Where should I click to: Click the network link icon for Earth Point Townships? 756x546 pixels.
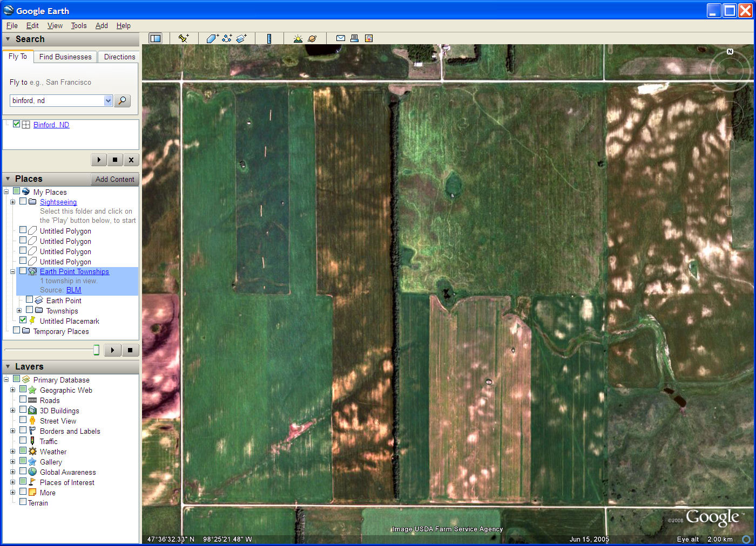pyautogui.click(x=32, y=271)
